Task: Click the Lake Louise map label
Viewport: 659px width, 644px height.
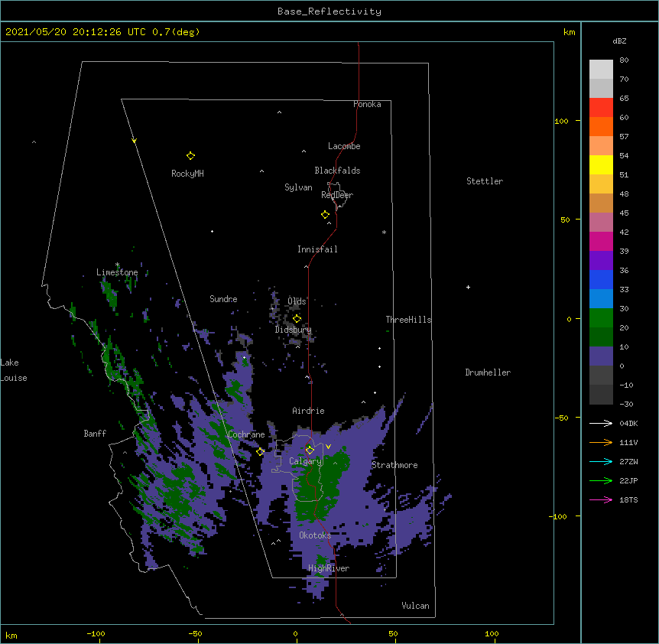Action: [x=14, y=370]
